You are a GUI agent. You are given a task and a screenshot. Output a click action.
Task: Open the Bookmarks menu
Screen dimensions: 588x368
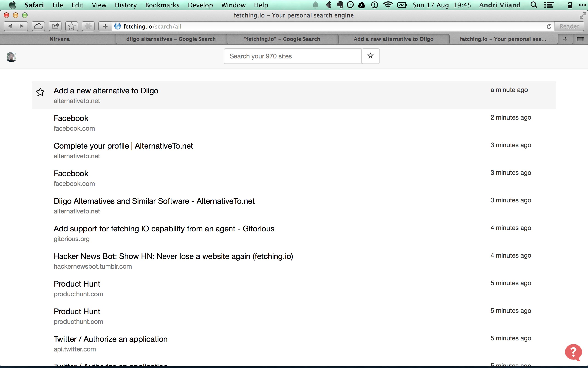(x=162, y=5)
